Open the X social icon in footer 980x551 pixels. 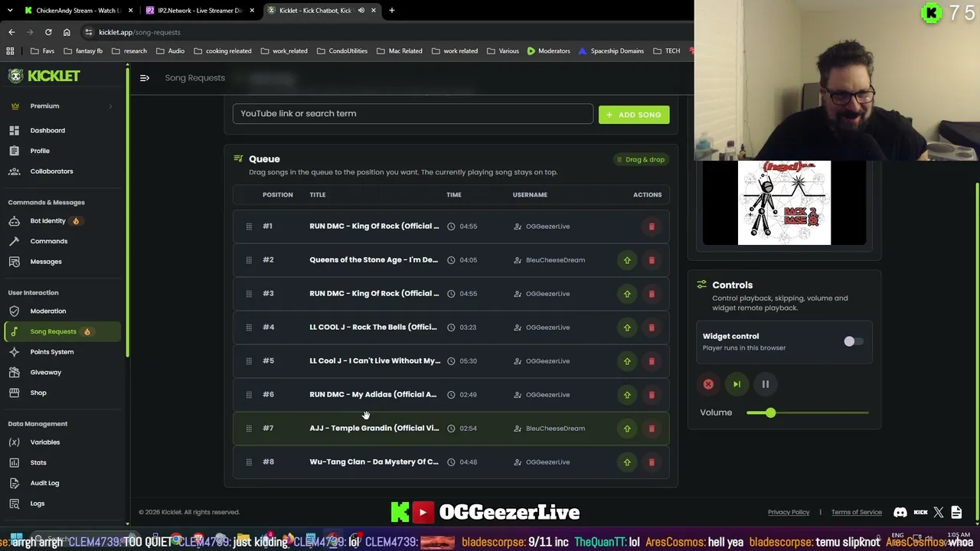tap(939, 512)
